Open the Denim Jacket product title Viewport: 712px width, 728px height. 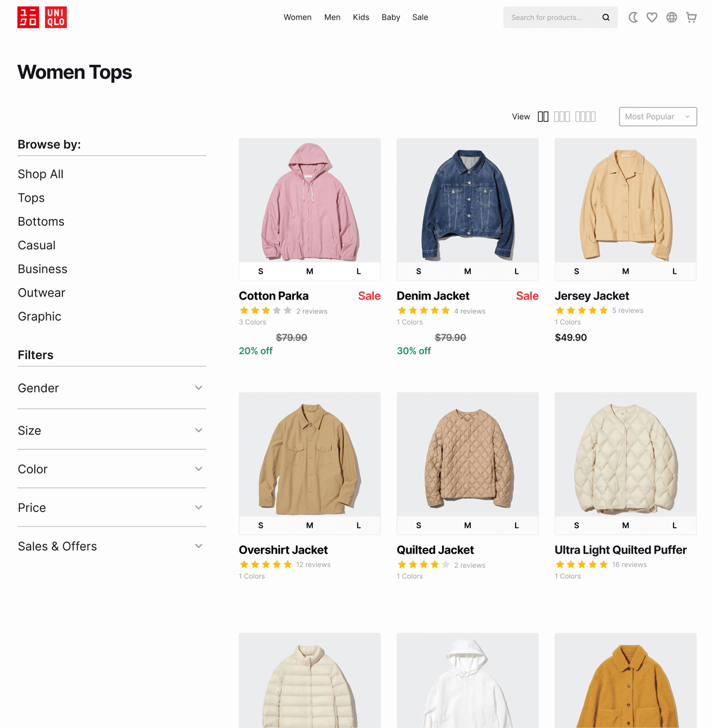[x=433, y=296]
